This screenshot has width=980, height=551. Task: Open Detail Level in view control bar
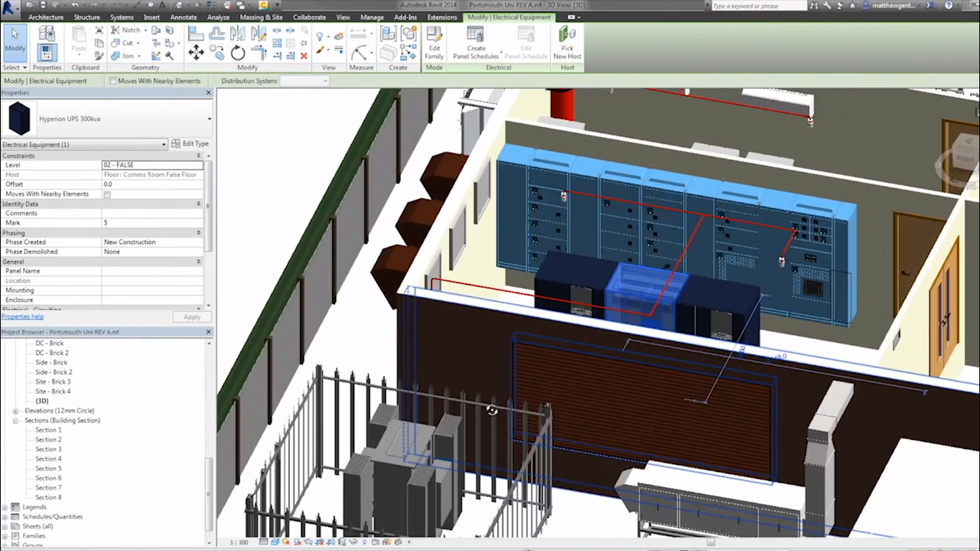[264, 542]
